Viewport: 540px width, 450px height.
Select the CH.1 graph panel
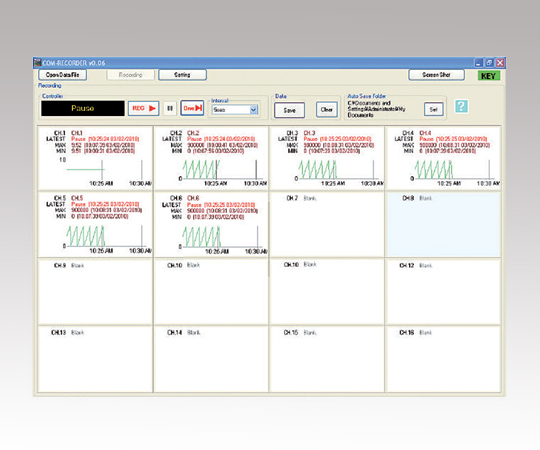tap(95, 158)
